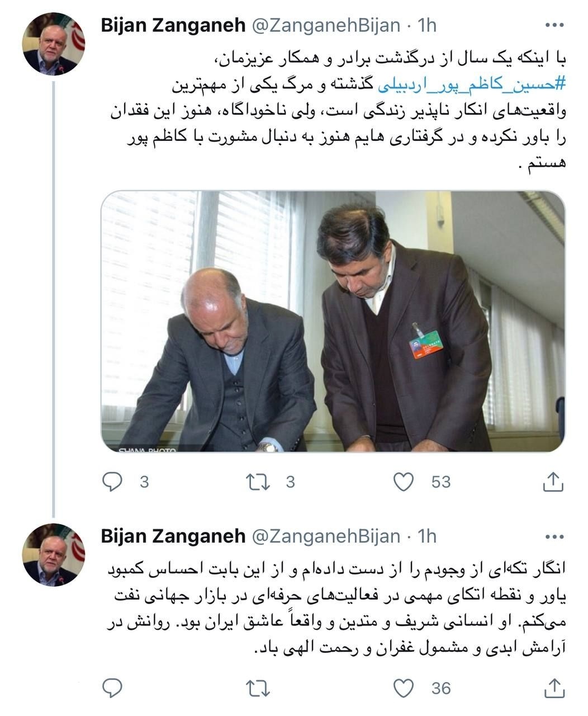Open @ZanganehBijan handle on second tweet

point(326,536)
